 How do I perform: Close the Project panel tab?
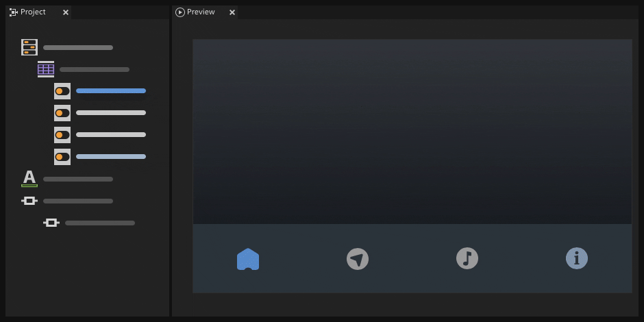66,12
